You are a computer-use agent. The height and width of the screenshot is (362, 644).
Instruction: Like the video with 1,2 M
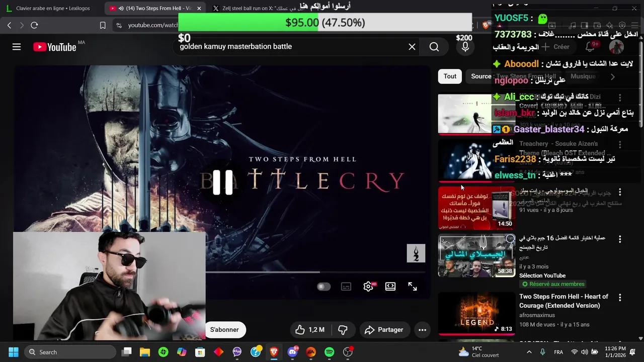click(x=310, y=330)
